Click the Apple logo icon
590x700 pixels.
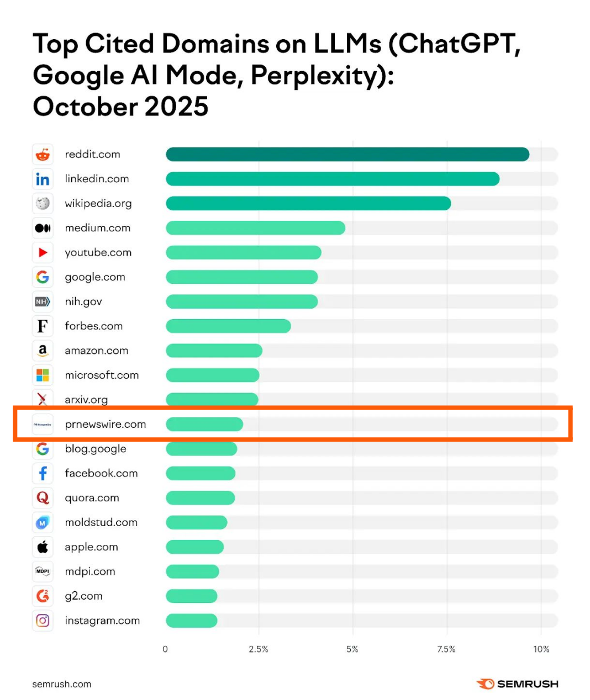pos(43,547)
